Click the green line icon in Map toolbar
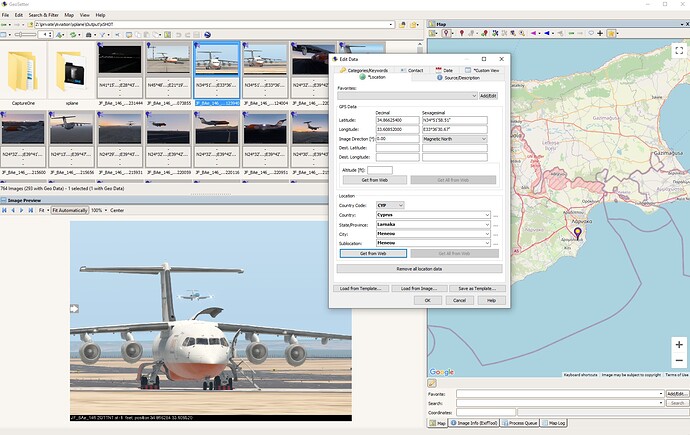 coord(571,33)
